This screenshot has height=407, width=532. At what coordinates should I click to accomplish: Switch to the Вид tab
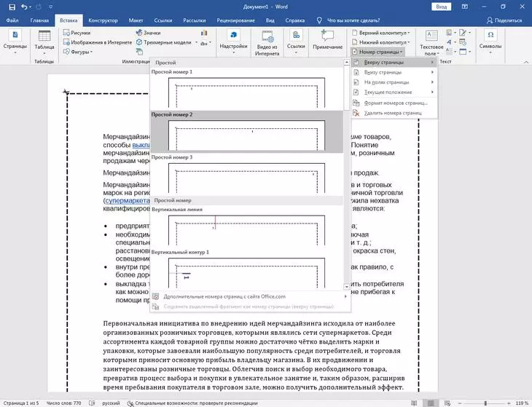(270, 20)
